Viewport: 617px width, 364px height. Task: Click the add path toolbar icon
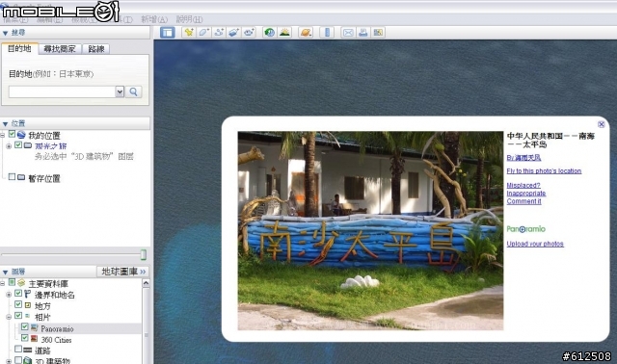219,33
